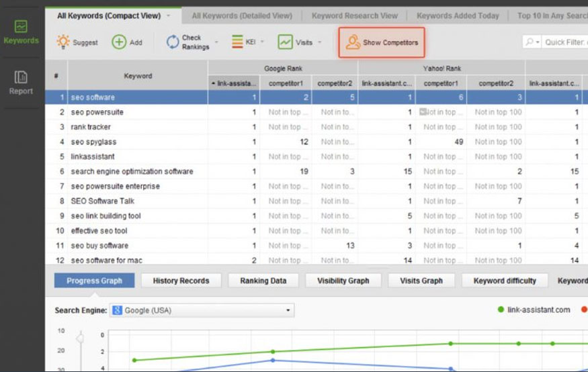The image size is (588, 372).
Task: Click the Google icon in Search Engine box
Action: pyautogui.click(x=117, y=310)
